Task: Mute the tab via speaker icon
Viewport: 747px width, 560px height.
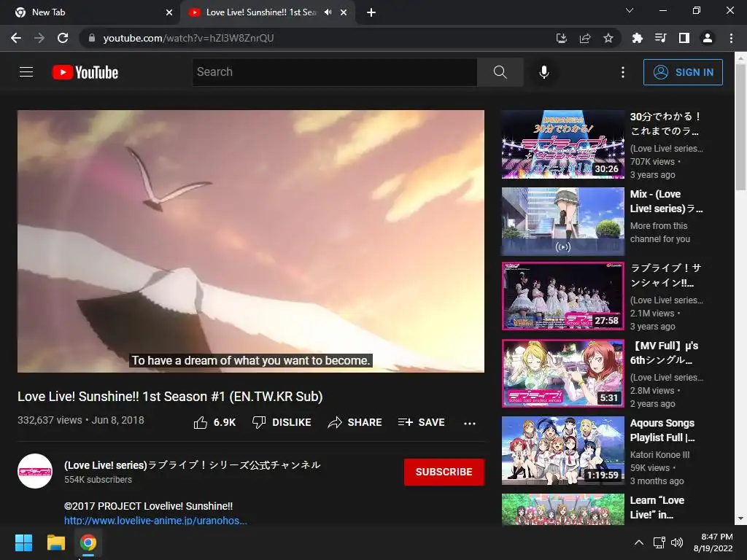Action: 328,12
